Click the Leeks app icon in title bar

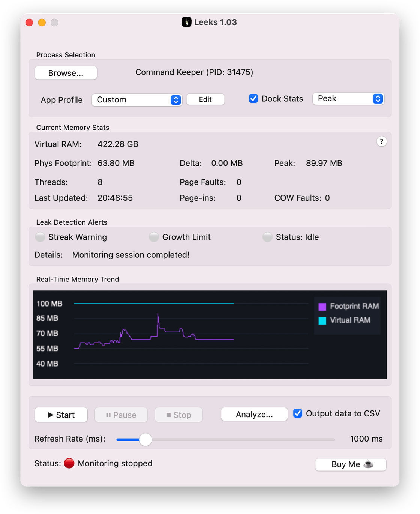186,22
